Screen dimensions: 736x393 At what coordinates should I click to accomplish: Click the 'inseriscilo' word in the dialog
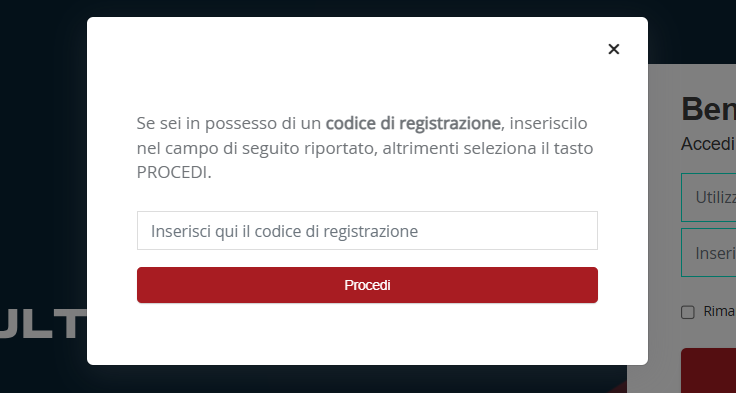tap(548, 123)
